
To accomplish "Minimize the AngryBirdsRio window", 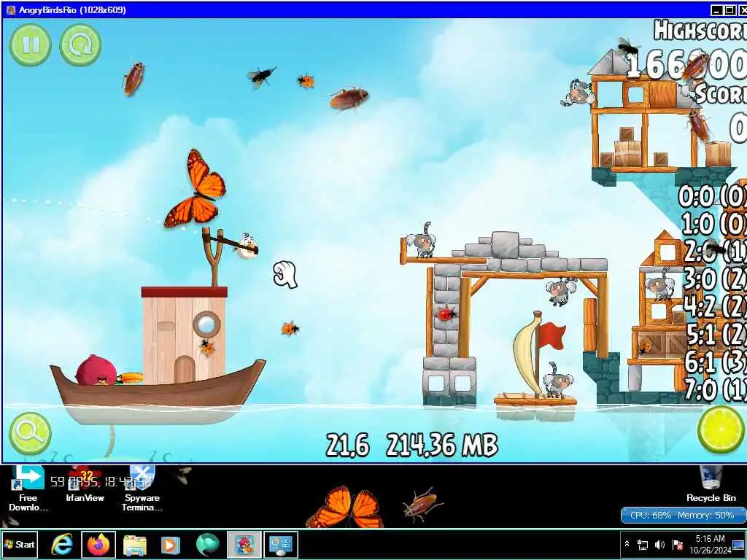I will click(x=716, y=10).
